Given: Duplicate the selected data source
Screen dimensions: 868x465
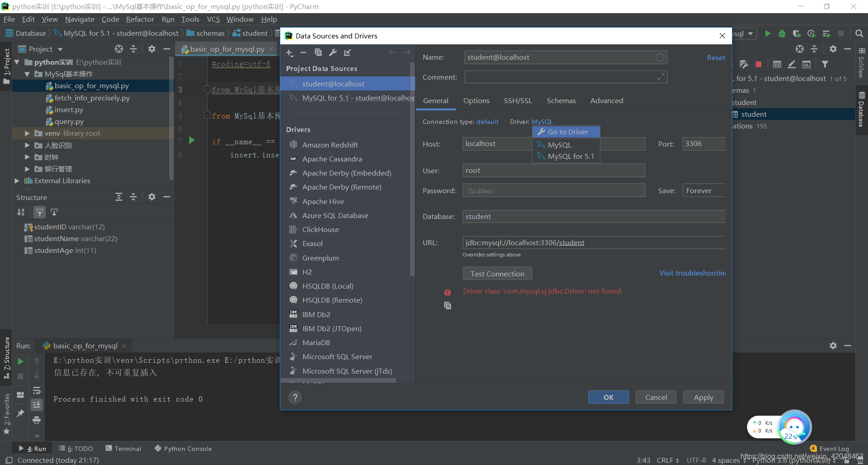Looking at the screenshot, I should [x=318, y=53].
